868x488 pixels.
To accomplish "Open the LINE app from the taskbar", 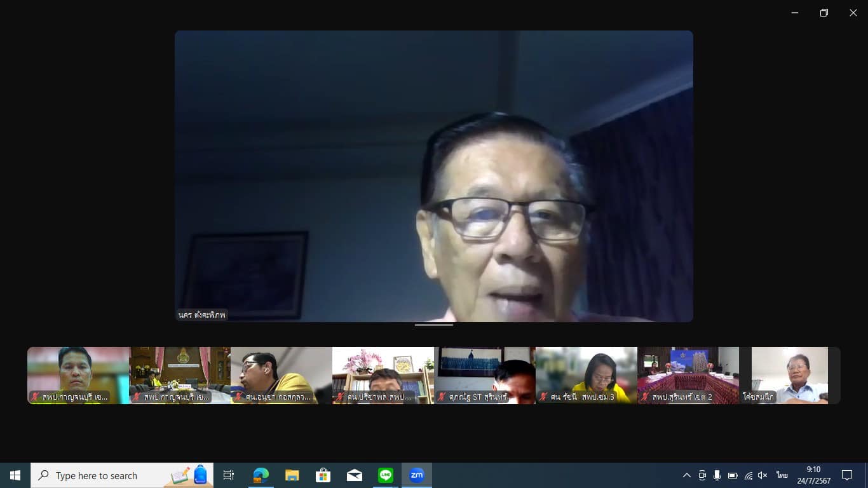I will tap(386, 475).
